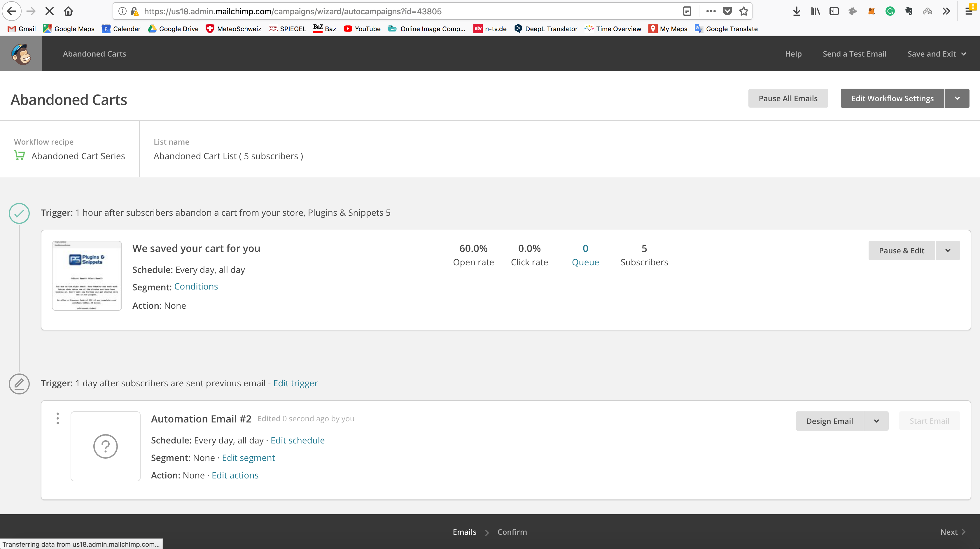Toggle the sidebar icon in toolbar
The width and height of the screenshot is (980, 549).
[x=834, y=11]
